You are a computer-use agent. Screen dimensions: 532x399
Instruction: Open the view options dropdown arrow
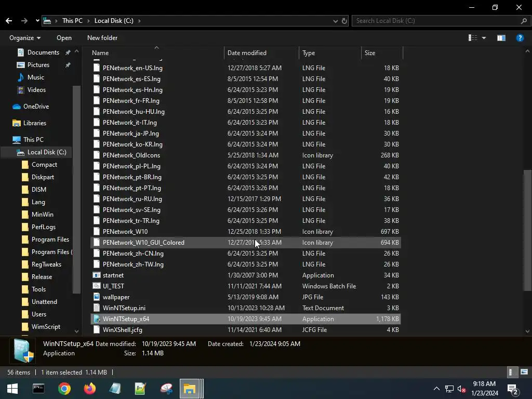pos(484,38)
